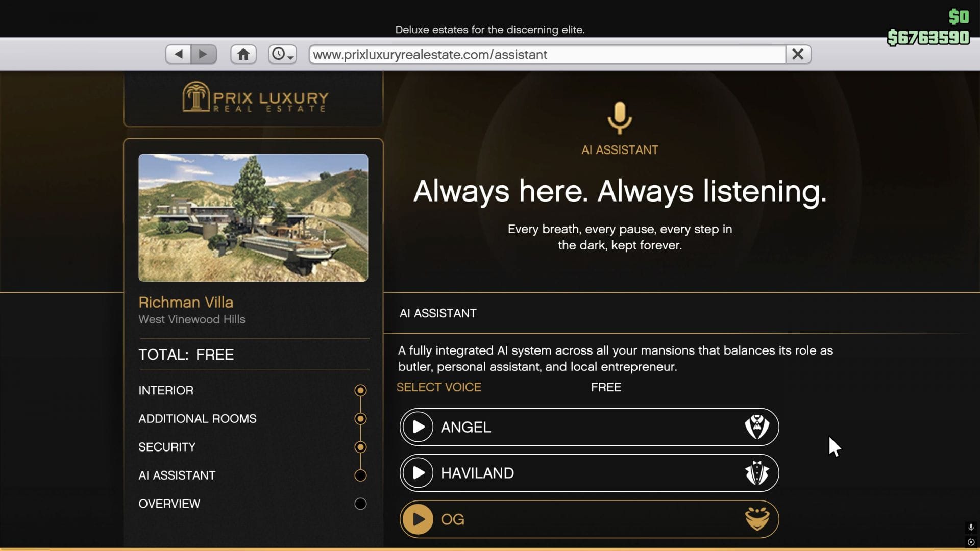
Task: Click the Prix Luxury Real Estate logo
Action: click(x=254, y=99)
